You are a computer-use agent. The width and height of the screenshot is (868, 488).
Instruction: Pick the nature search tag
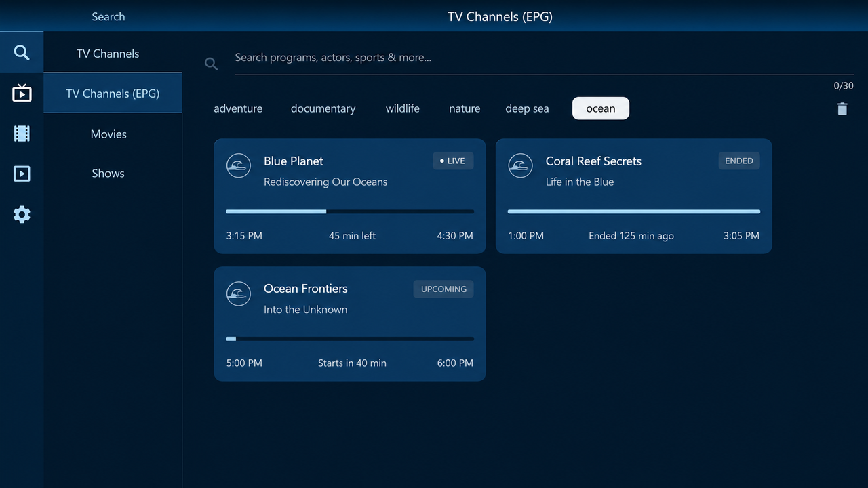tap(465, 108)
